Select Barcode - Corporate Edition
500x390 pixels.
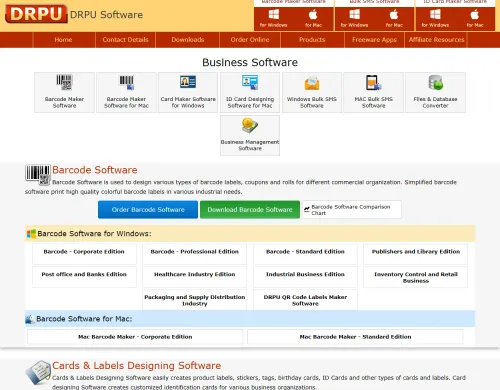(84, 254)
